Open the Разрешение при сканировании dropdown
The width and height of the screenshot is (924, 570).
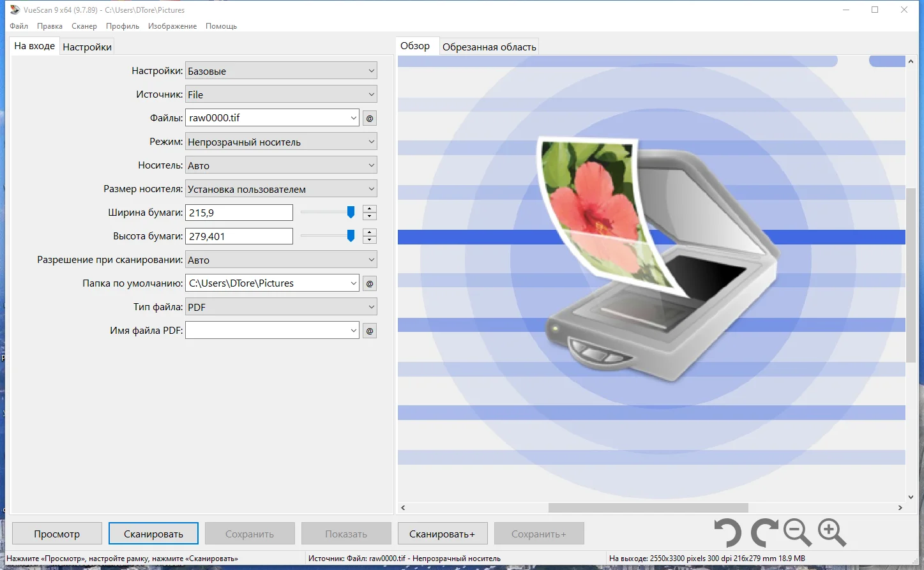point(281,260)
